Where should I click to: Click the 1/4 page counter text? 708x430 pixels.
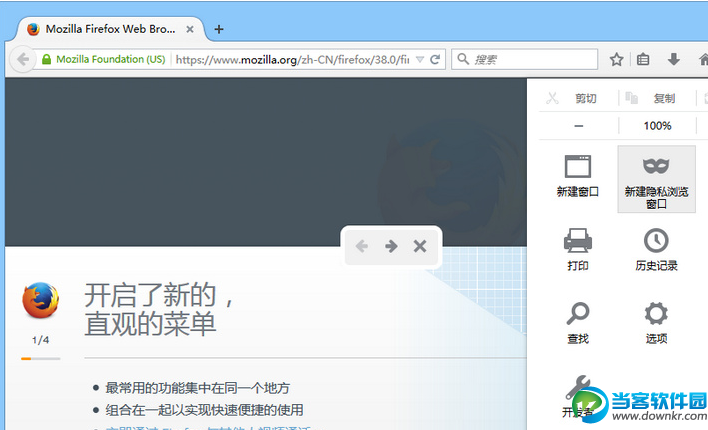41,340
